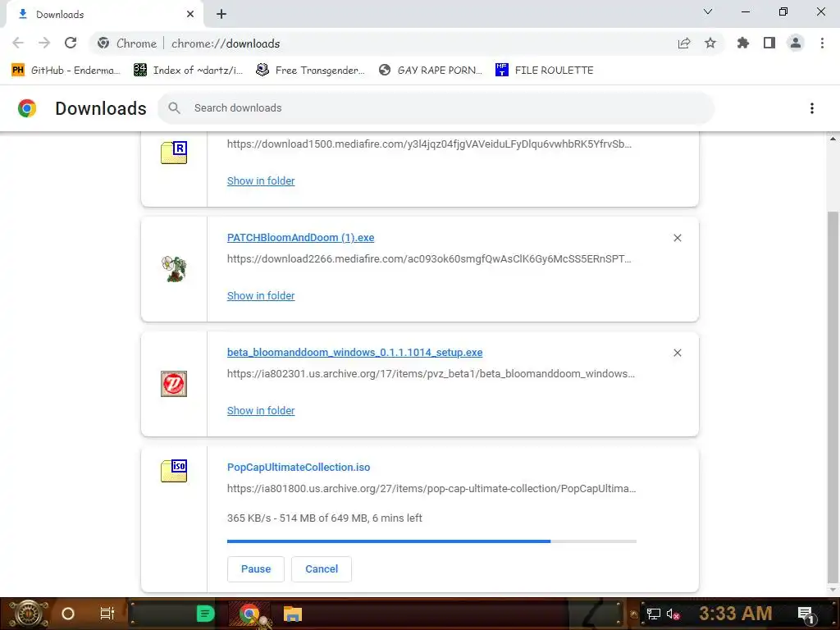Click the magnifier icon in Search downloads
Screen dimensions: 840x630
point(174,108)
